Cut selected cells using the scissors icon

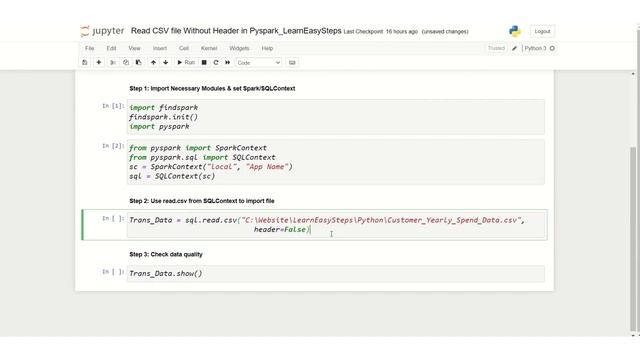[113, 62]
